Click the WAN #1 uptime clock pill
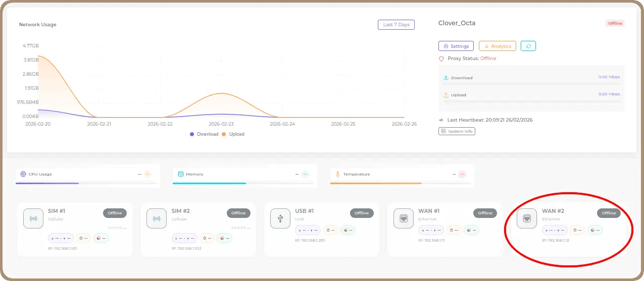This screenshot has height=281, width=644. (x=454, y=230)
